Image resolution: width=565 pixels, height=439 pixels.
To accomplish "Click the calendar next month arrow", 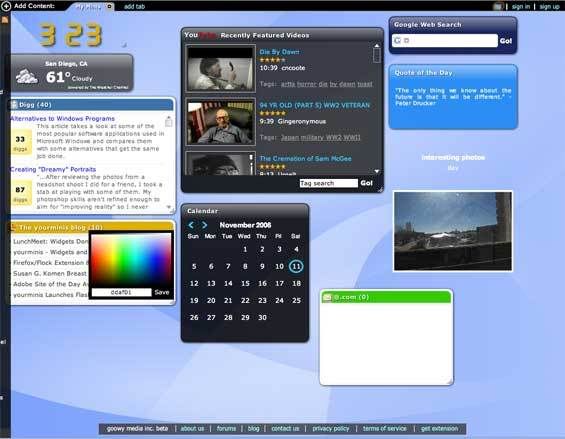I will pos(204,225).
